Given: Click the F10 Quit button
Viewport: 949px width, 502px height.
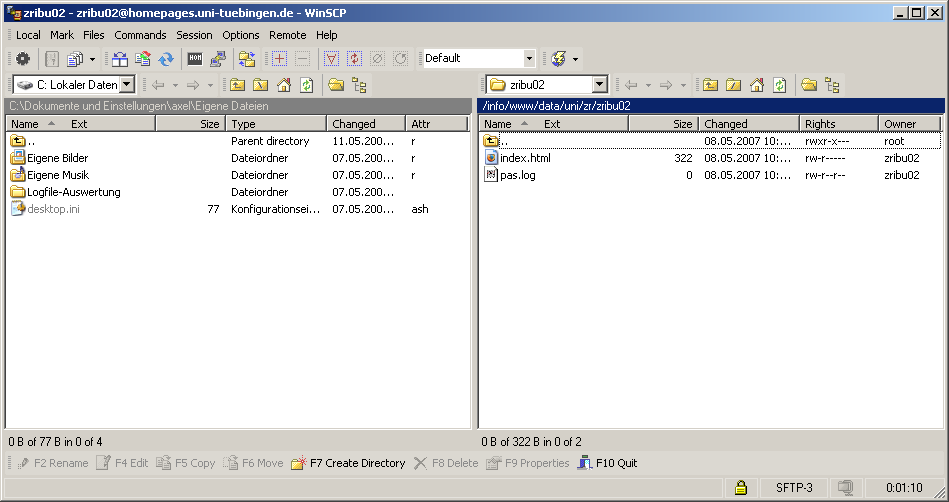Looking at the screenshot, I should [x=607, y=463].
